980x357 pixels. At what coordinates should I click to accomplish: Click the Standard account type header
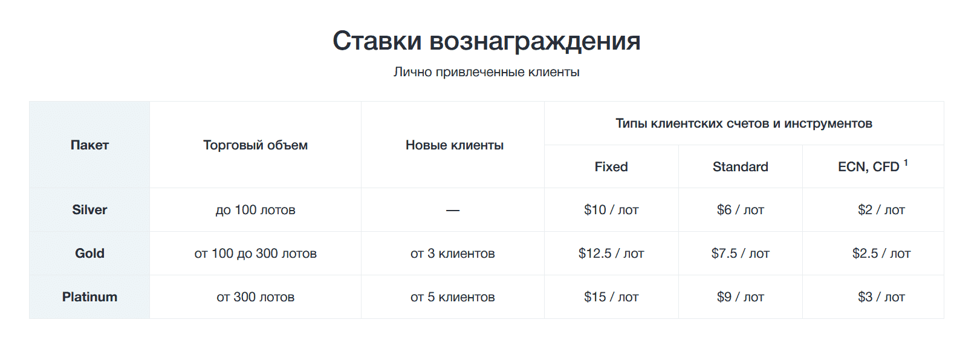point(740,167)
